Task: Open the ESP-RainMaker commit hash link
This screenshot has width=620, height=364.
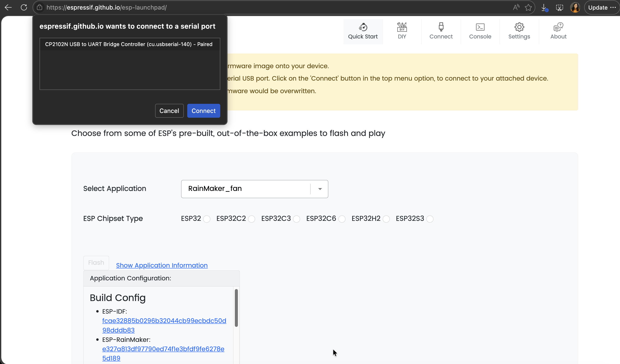Action: click(x=163, y=354)
